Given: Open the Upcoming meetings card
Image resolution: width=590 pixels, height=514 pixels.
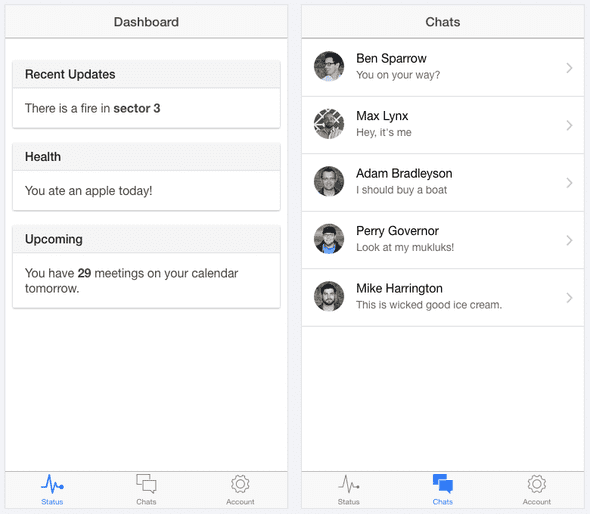Looking at the screenshot, I should [146, 267].
